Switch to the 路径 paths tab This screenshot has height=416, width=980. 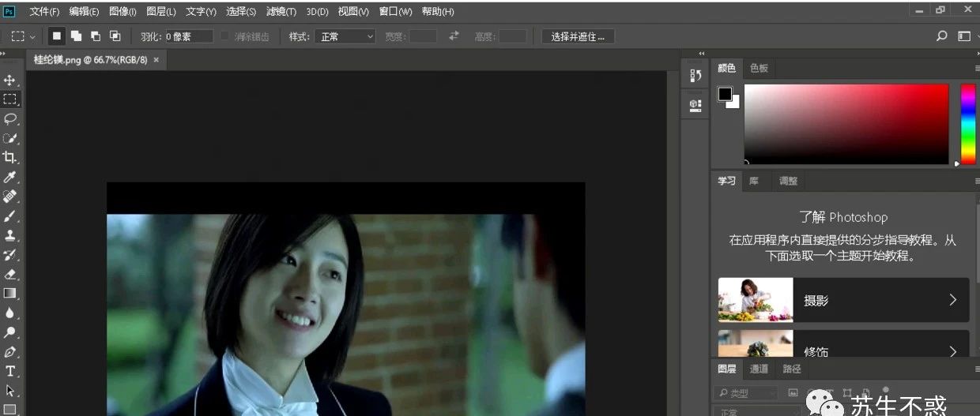tap(792, 369)
